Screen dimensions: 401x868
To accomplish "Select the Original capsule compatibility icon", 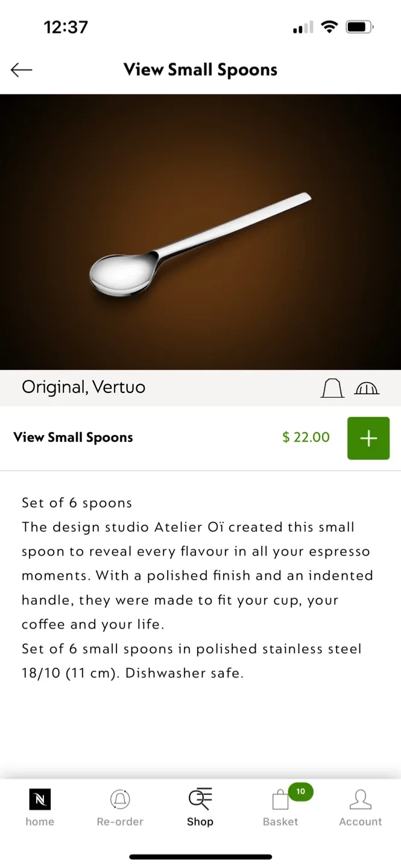I will coord(332,388).
